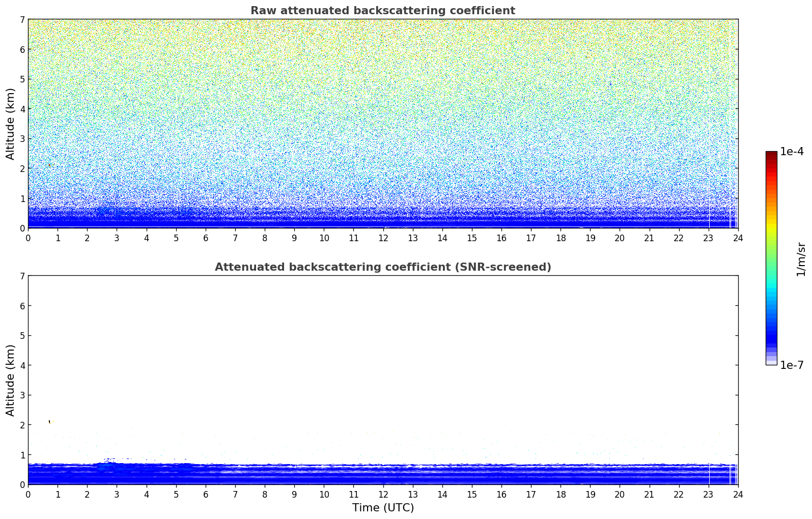
Task: Click the hour 12 tick on bottom plot
Action: click(x=383, y=494)
